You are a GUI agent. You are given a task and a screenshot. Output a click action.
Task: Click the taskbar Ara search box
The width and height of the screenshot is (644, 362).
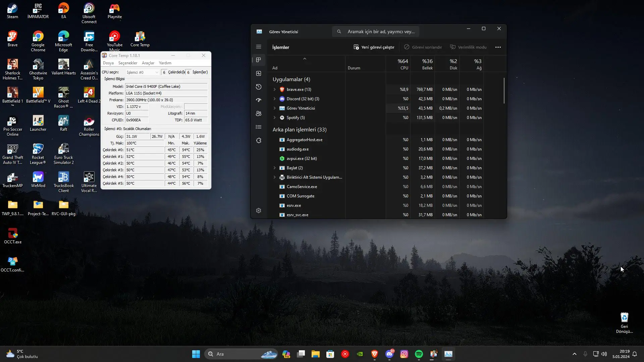[241, 354]
